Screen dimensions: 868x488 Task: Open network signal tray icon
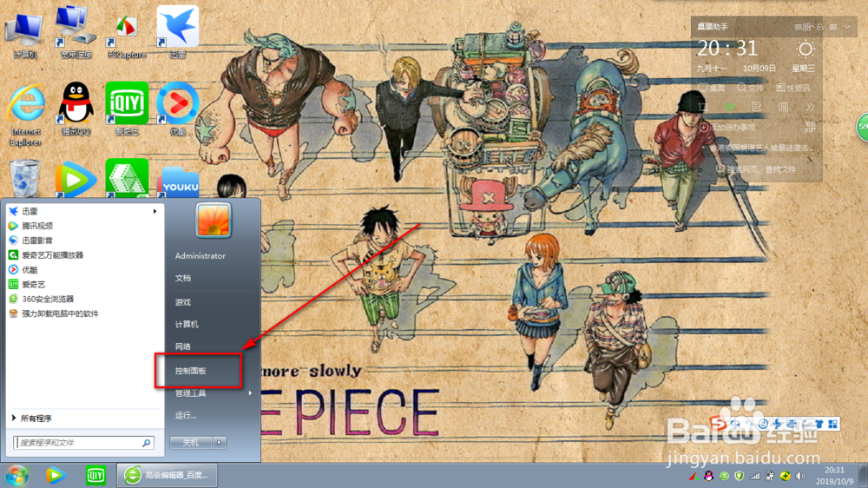pyautogui.click(x=754, y=477)
